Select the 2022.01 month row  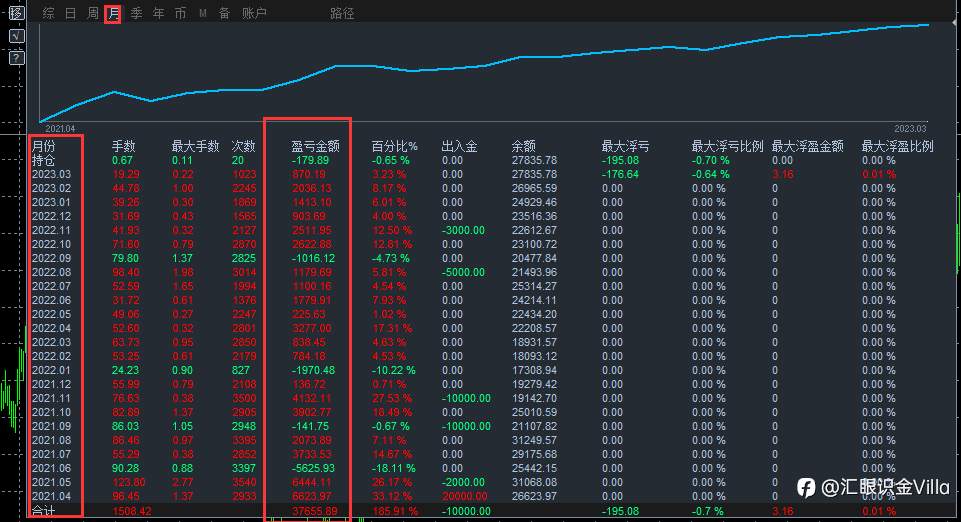click(x=51, y=371)
